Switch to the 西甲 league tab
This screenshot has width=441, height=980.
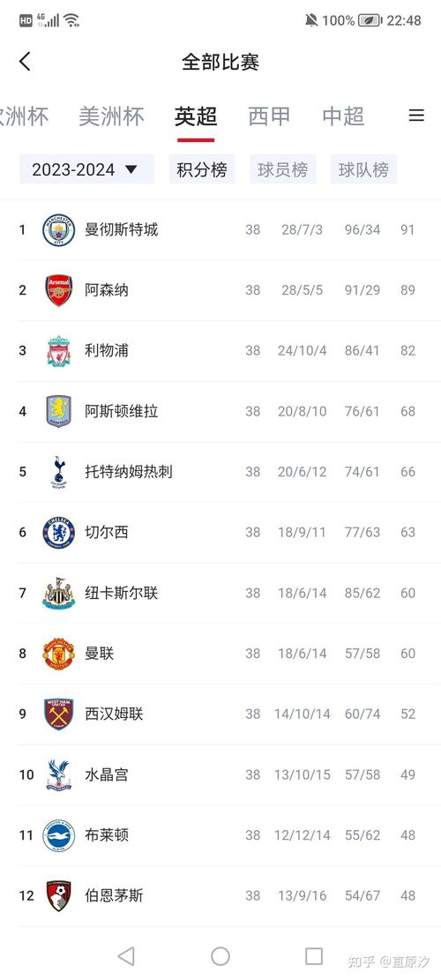point(269,116)
